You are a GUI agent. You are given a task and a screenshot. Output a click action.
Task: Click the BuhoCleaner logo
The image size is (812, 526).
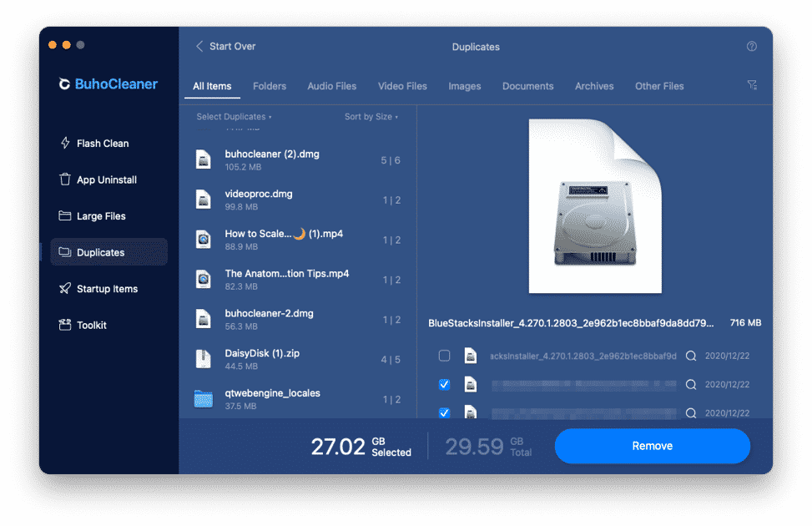pos(107,83)
